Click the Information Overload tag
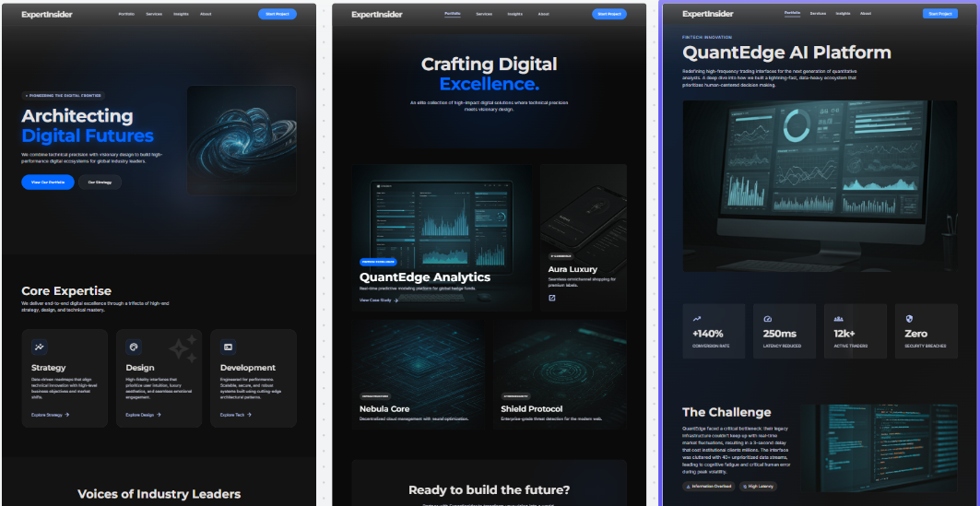980x506 pixels. point(709,486)
